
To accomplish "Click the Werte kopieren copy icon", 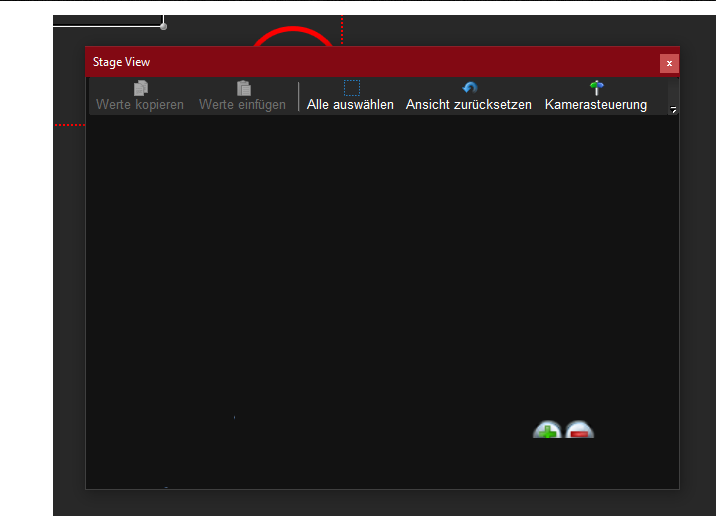I will click(140, 88).
